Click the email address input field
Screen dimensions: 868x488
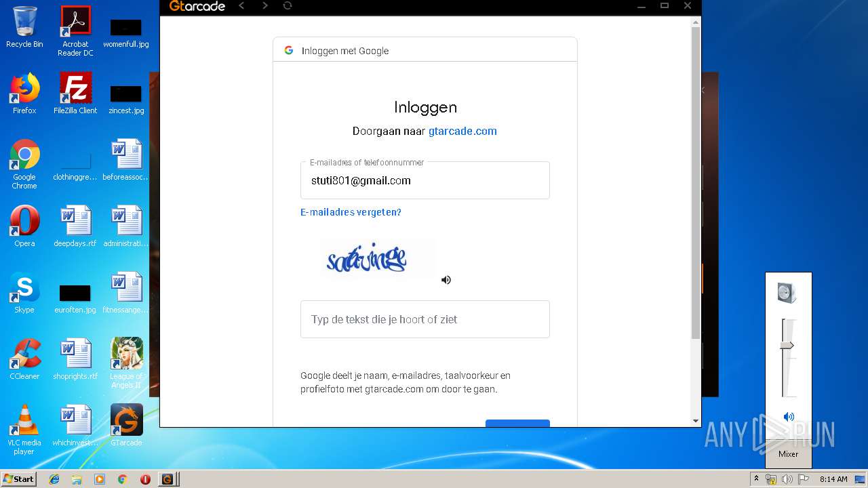tap(425, 180)
